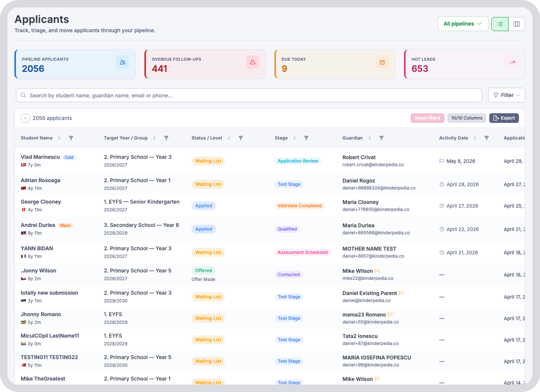Click Reset filters button
Image resolution: width=540 pixels, height=392 pixels.
point(427,118)
